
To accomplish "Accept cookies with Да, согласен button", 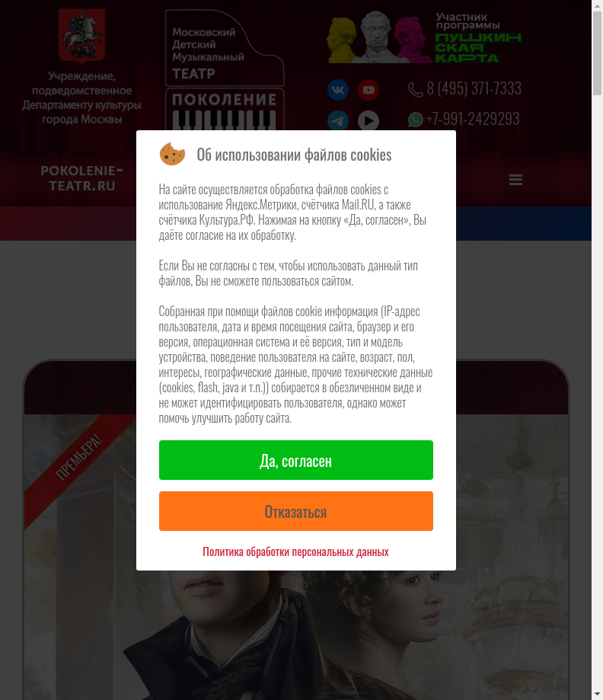I will 296,460.
